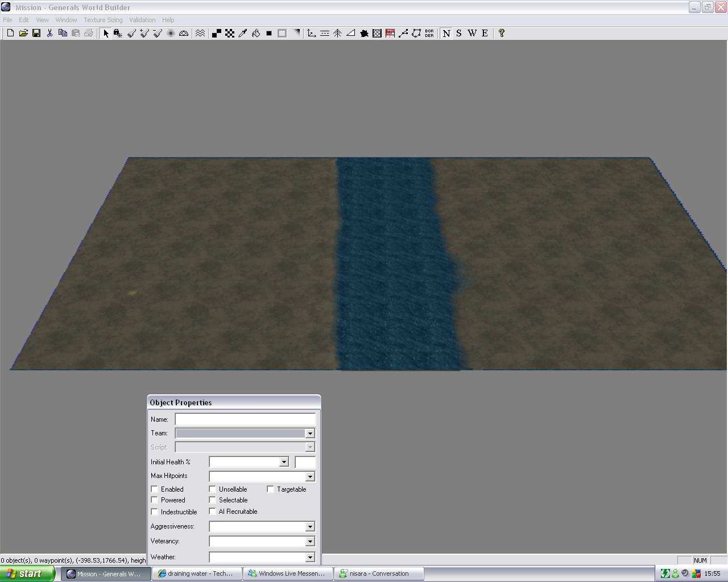
Task: Save the map using the floppy disk icon
Action: pyautogui.click(x=36, y=34)
